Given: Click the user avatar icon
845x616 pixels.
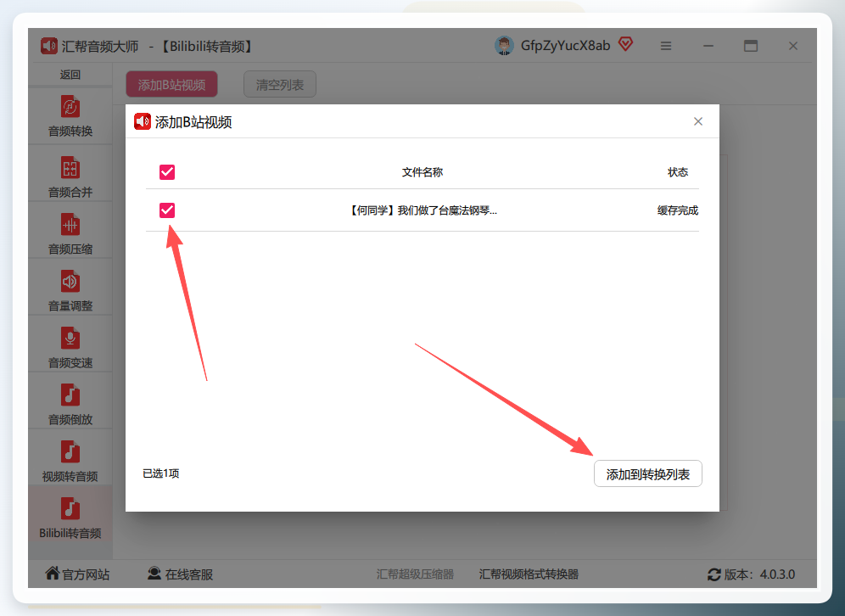Looking at the screenshot, I should (505, 46).
